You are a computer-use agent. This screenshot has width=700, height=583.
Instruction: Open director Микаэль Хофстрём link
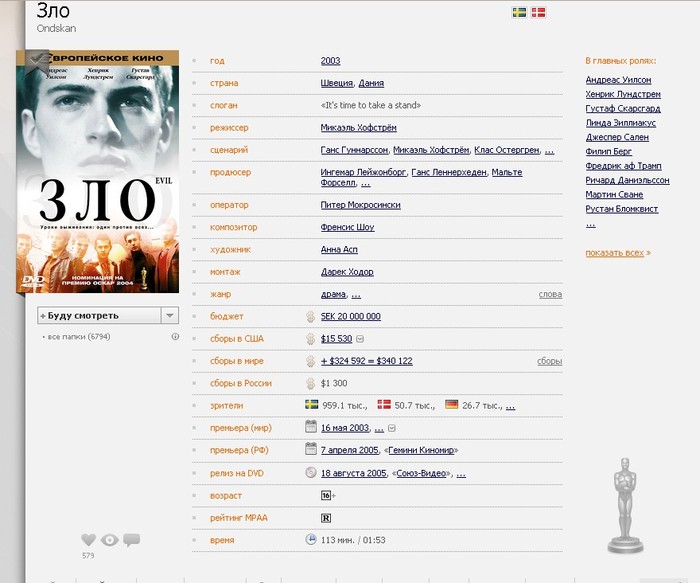pyautogui.click(x=358, y=128)
